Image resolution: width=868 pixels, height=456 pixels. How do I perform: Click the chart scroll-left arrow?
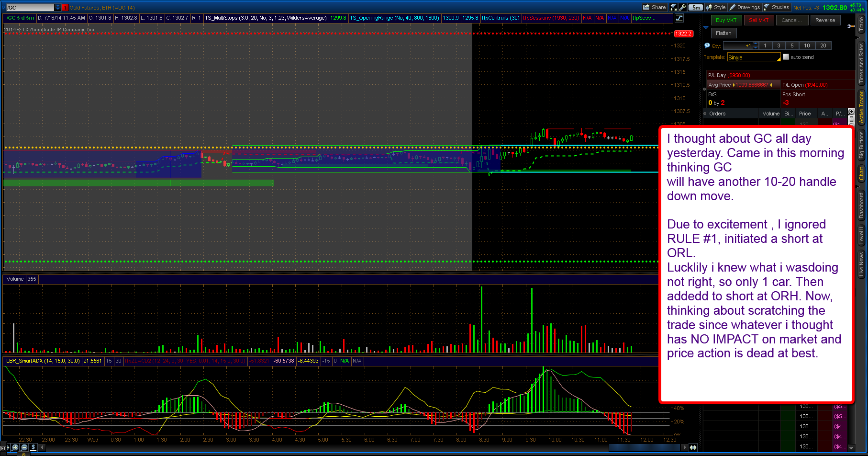pyautogui.click(x=42, y=447)
